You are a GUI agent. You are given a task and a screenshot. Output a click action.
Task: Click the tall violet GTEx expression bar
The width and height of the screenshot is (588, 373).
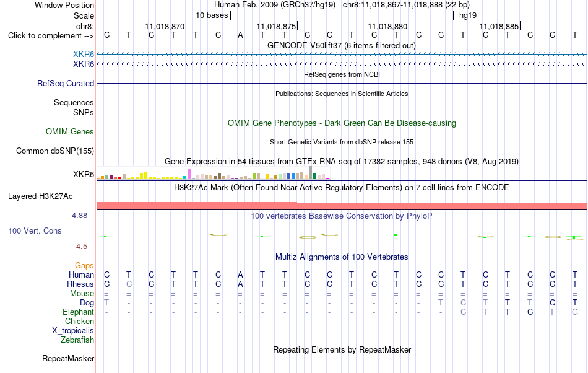tap(189, 174)
